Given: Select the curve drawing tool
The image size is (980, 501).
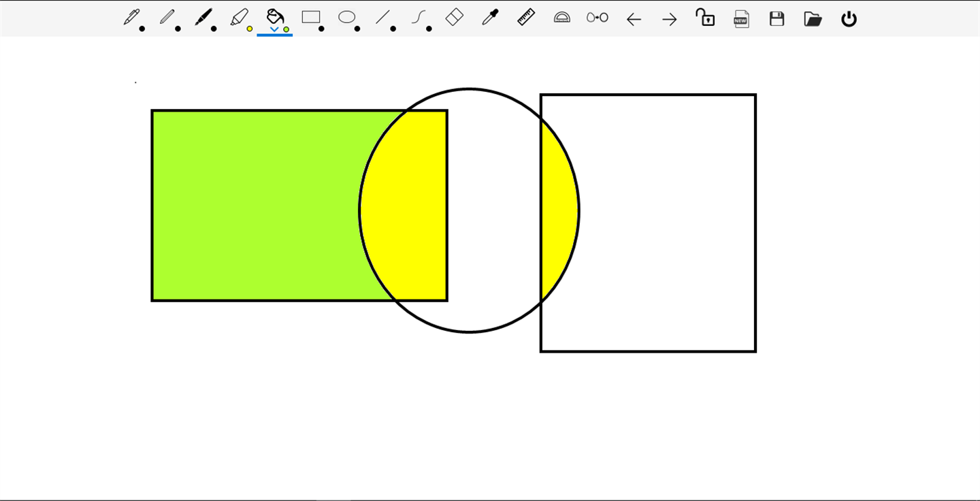Looking at the screenshot, I should click(x=419, y=17).
